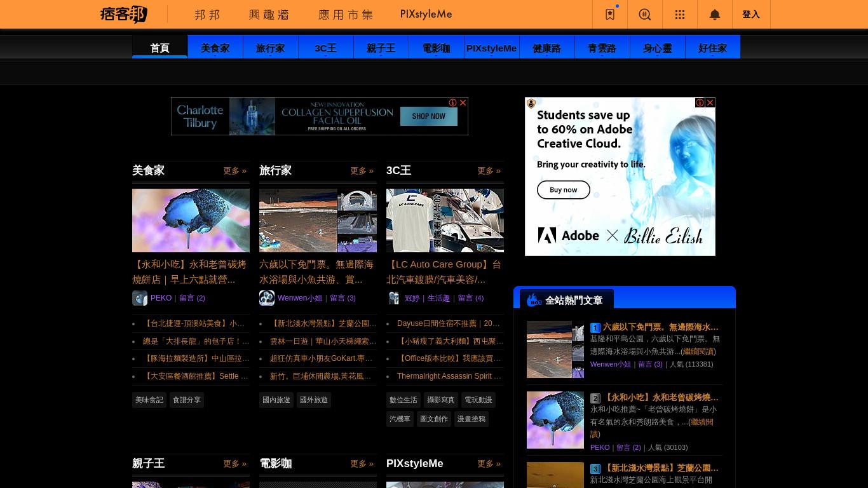Open 生活趣 category link beside 冠婷

(438, 298)
